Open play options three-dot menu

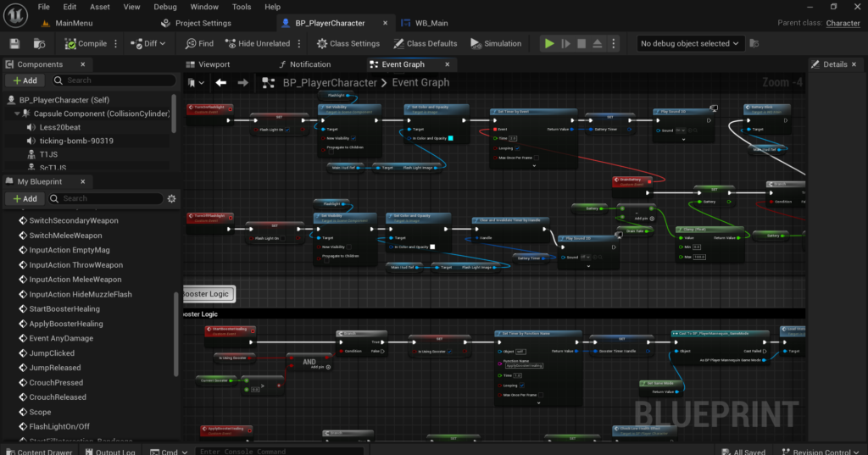point(614,44)
